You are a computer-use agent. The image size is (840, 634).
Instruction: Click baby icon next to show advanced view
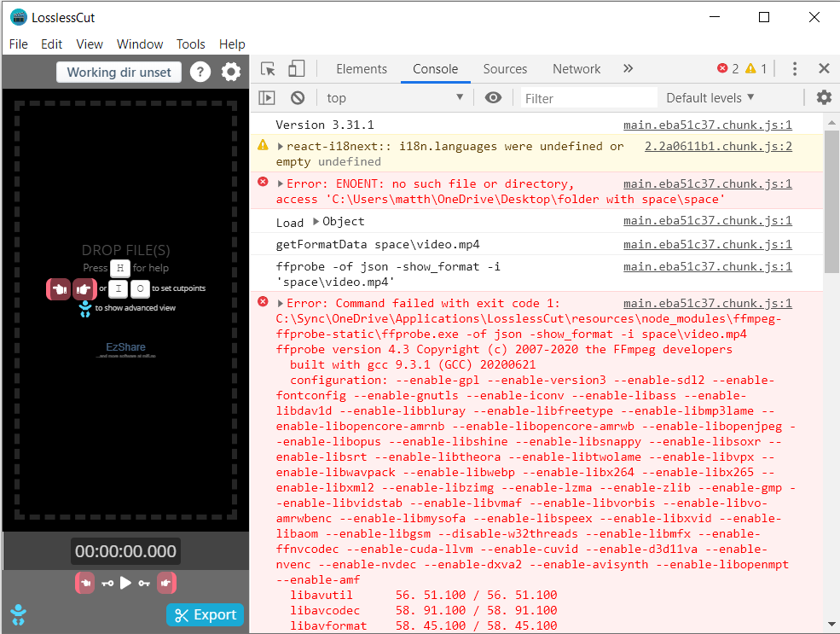click(85, 309)
